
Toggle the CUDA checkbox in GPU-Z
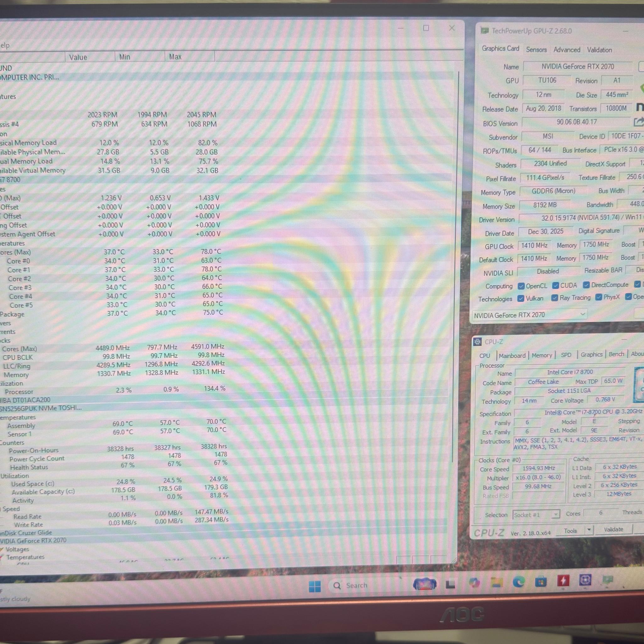click(x=555, y=285)
